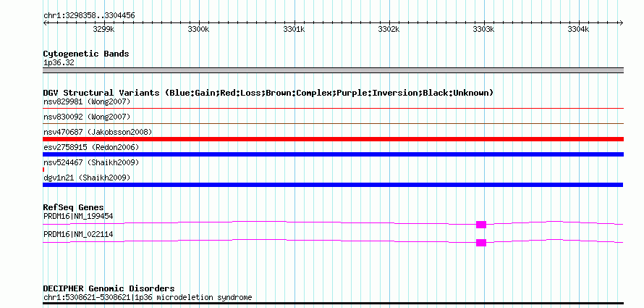Click the 3300k ruler tick label
This screenshot has height=308, width=644.
198,29
